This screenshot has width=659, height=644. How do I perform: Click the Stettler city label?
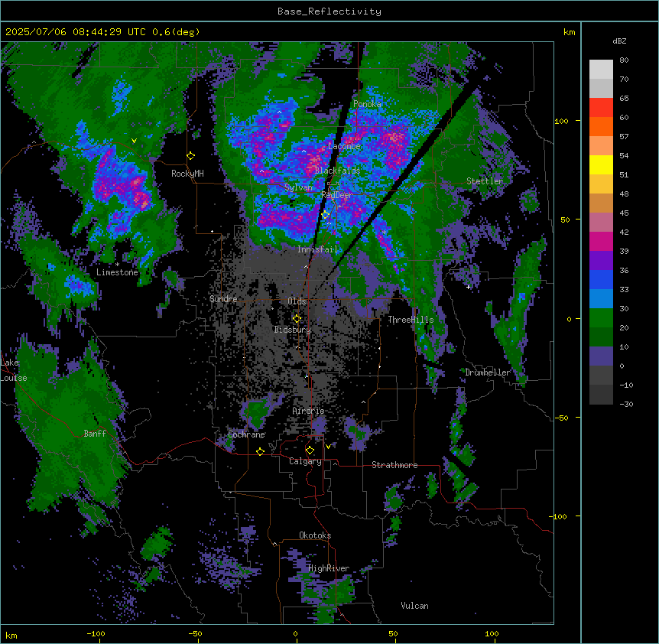click(485, 181)
